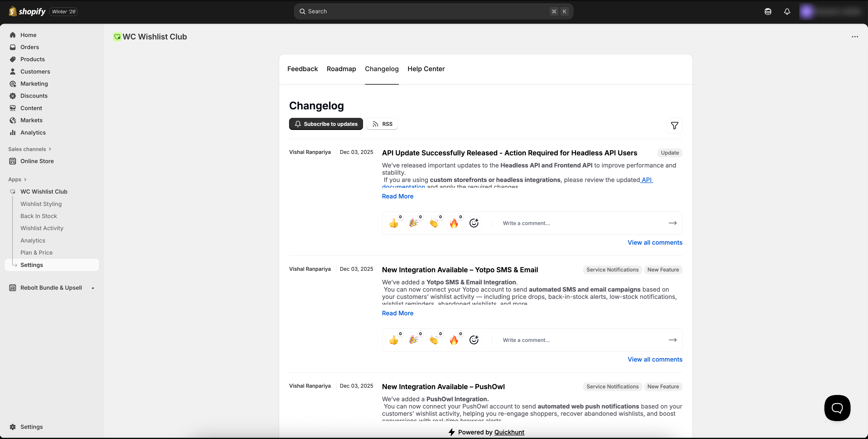
Task: Switch to the Roadmap tab
Action: tap(341, 69)
